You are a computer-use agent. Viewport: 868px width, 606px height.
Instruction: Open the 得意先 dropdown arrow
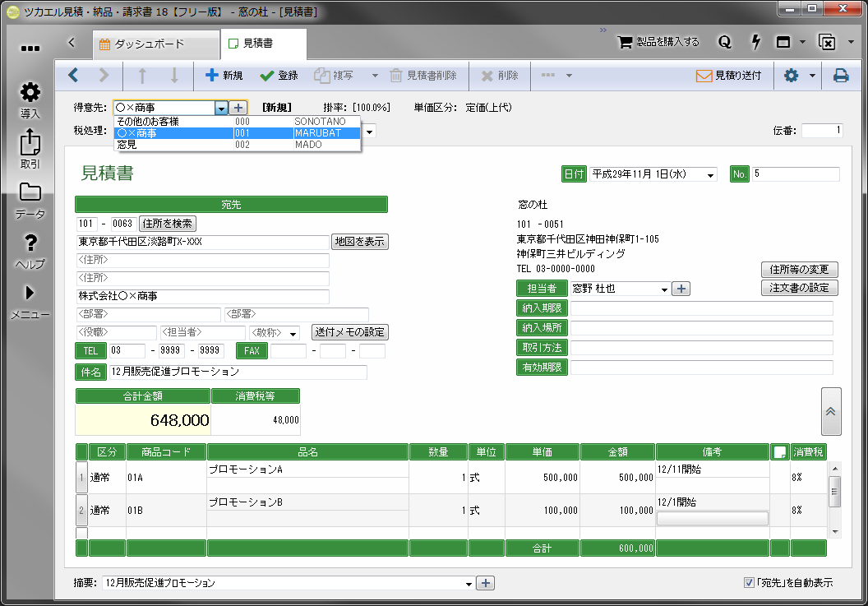coord(221,108)
